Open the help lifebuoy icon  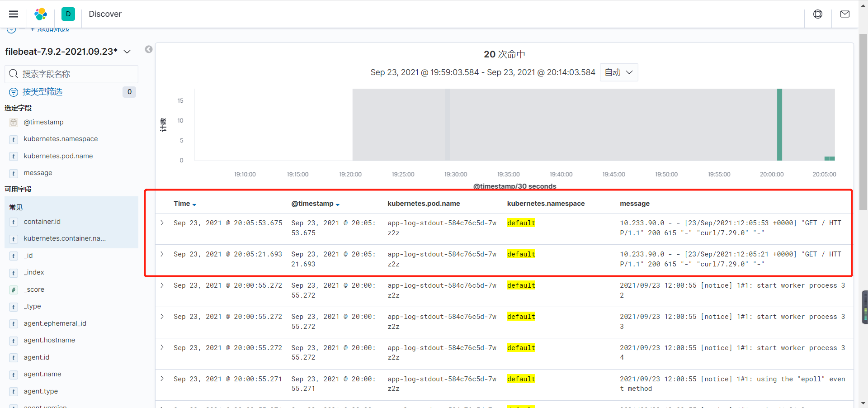(818, 14)
